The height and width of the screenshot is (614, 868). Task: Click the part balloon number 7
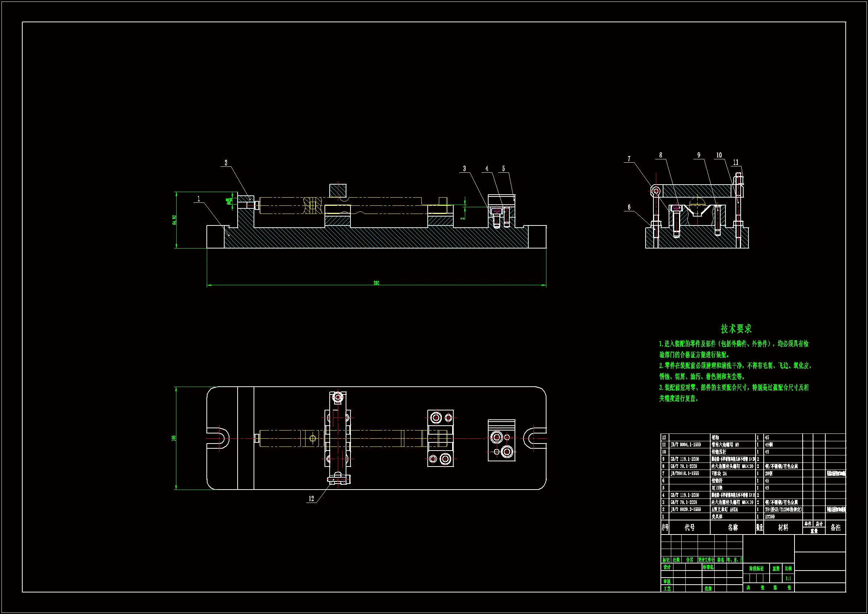[629, 159]
